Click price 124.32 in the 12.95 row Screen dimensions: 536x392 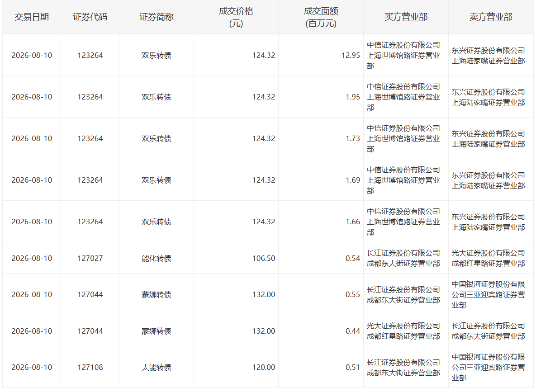pyautogui.click(x=264, y=55)
